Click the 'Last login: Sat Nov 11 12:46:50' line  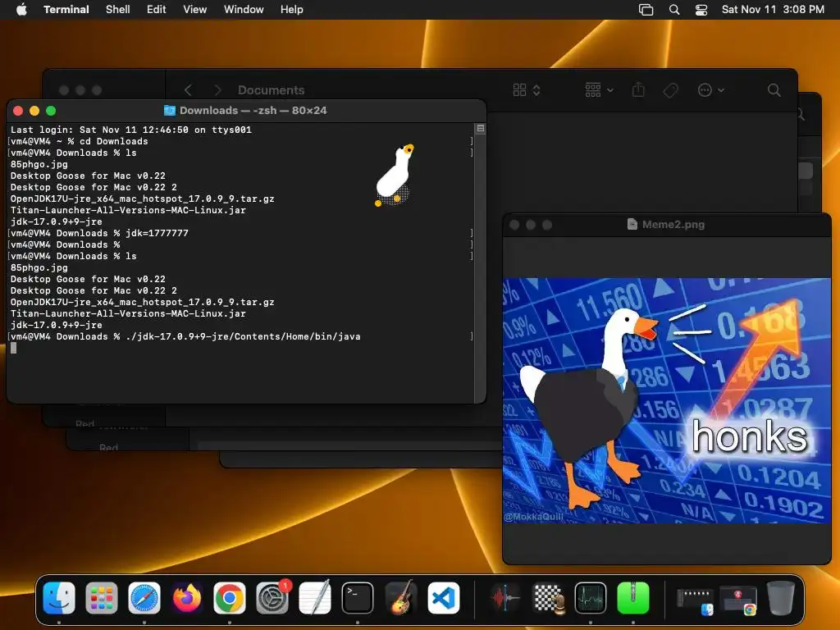(131, 130)
